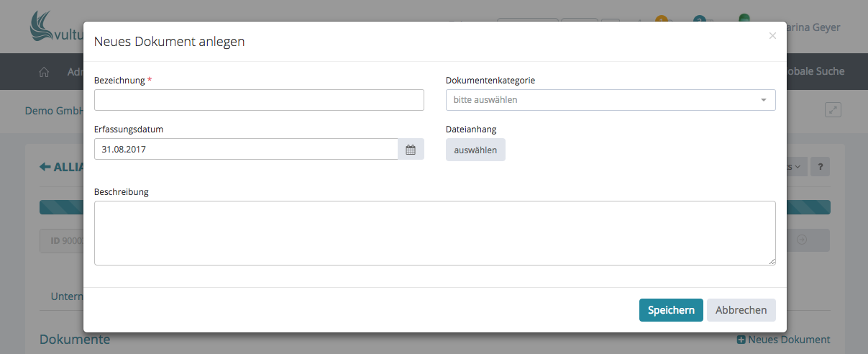Focus the Bezeichnung text field
Viewport: 868px width, 354px height.
(x=259, y=100)
